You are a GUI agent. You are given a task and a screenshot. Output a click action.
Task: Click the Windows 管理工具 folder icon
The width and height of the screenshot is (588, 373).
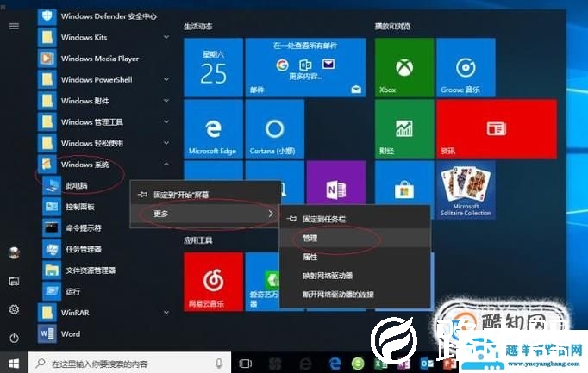47,122
